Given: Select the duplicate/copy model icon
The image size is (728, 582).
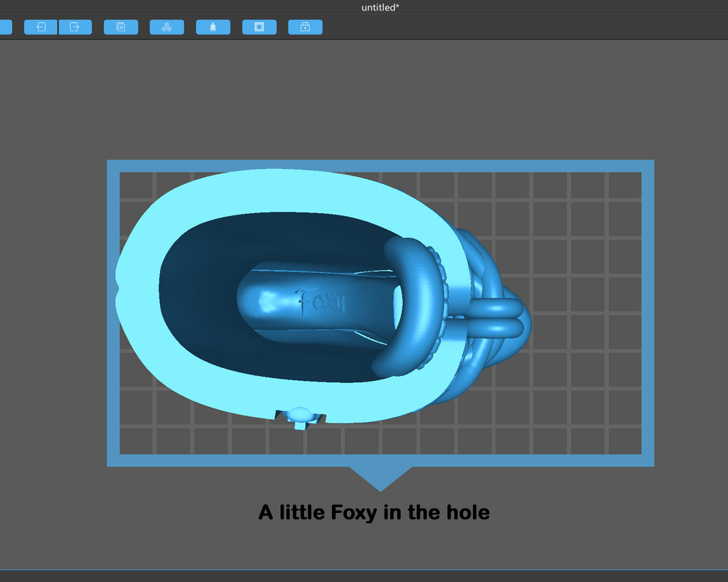Looking at the screenshot, I should [121, 27].
